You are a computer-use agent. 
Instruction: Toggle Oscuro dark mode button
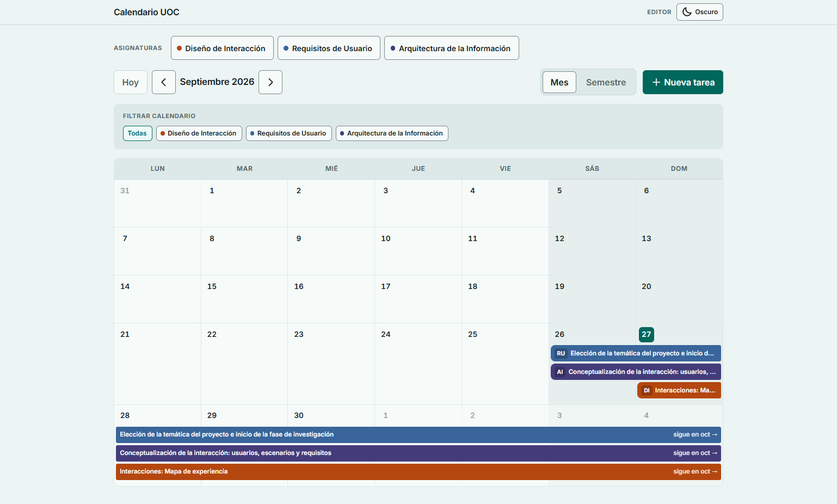[x=699, y=12]
